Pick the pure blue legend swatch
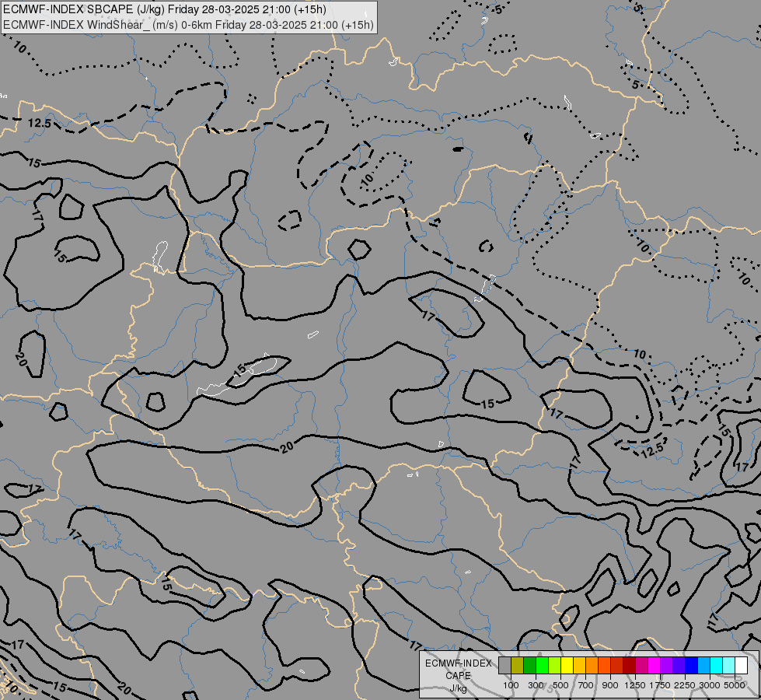The width and height of the screenshot is (761, 700). (692, 666)
